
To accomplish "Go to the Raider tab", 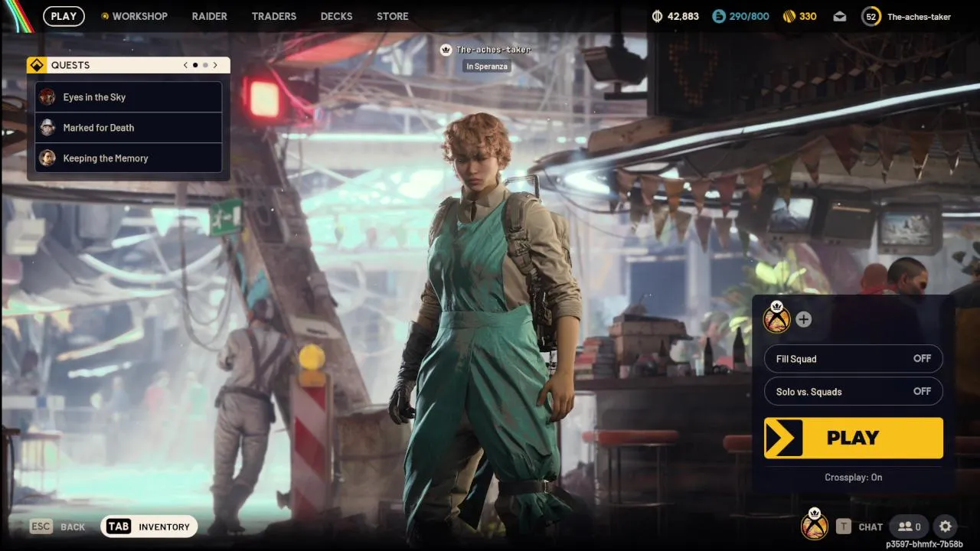I will 209,16.
